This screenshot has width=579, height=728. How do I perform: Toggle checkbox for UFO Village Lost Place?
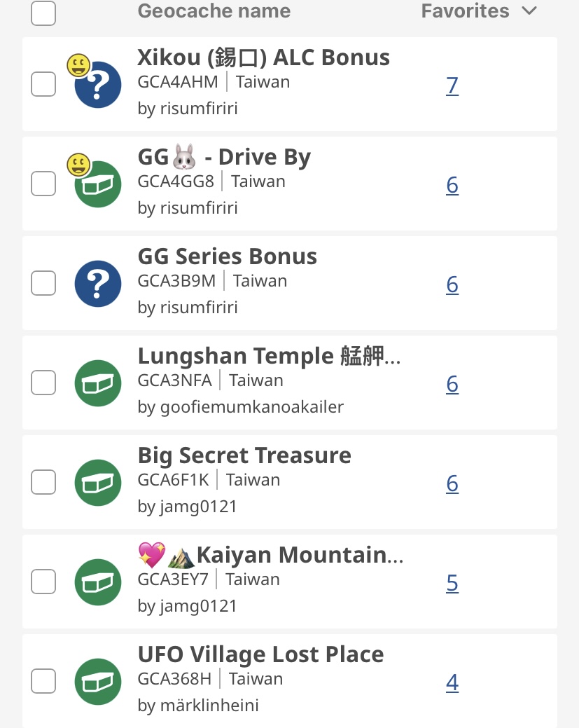point(43,681)
